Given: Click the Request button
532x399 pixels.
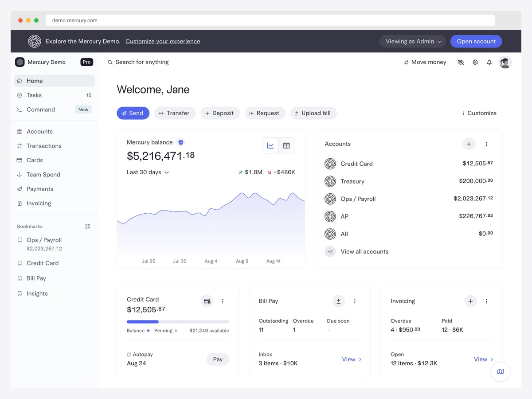Looking at the screenshot, I should click(265, 113).
